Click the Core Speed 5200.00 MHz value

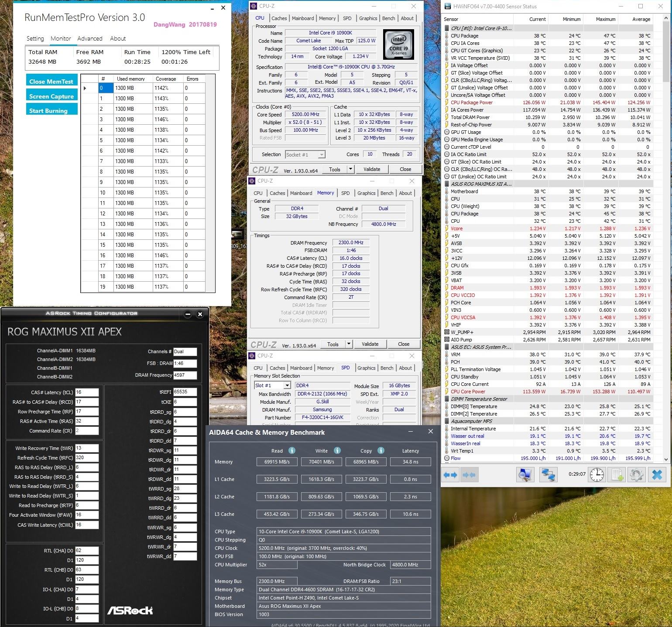tap(306, 115)
